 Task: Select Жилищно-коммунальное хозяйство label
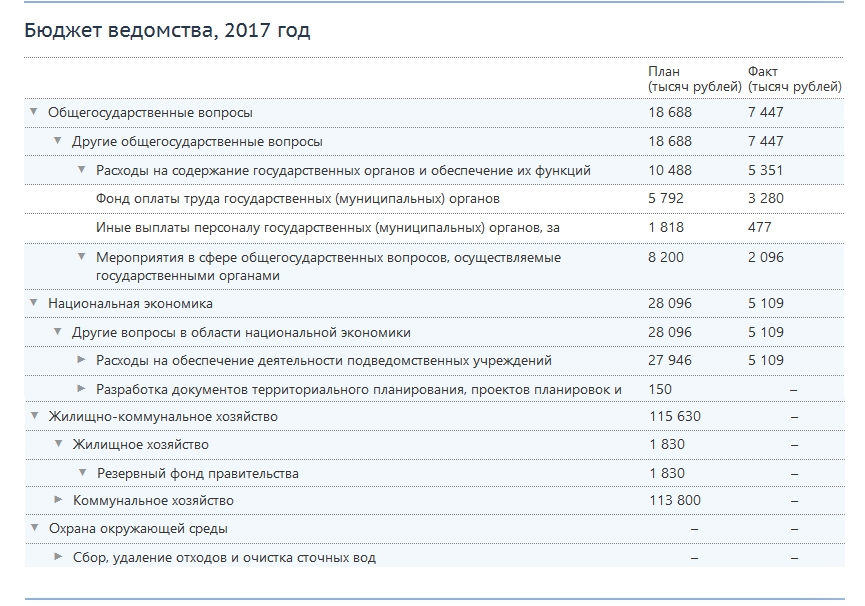(x=163, y=417)
